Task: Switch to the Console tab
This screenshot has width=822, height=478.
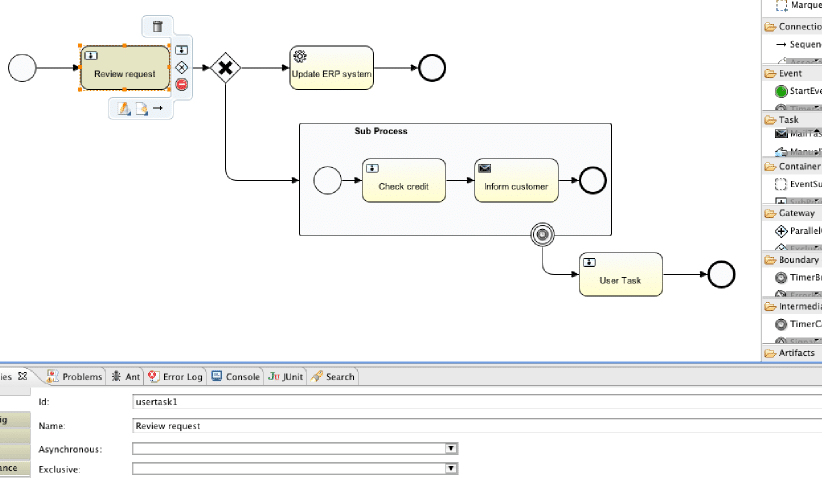Action: point(235,376)
